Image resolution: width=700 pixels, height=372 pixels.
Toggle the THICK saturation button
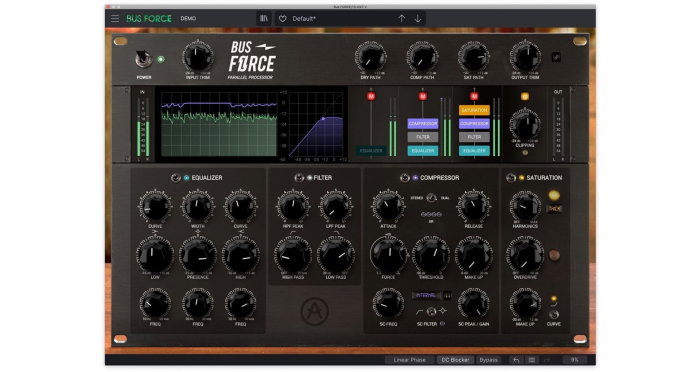point(554,209)
